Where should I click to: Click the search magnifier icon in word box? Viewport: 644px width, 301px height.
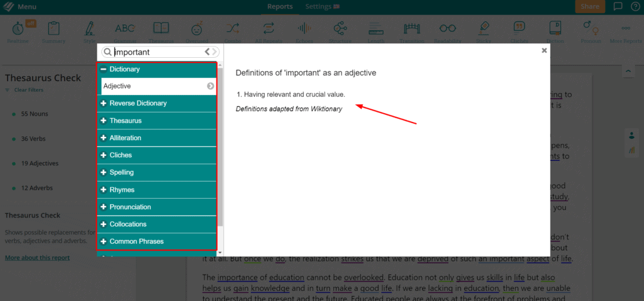point(108,52)
